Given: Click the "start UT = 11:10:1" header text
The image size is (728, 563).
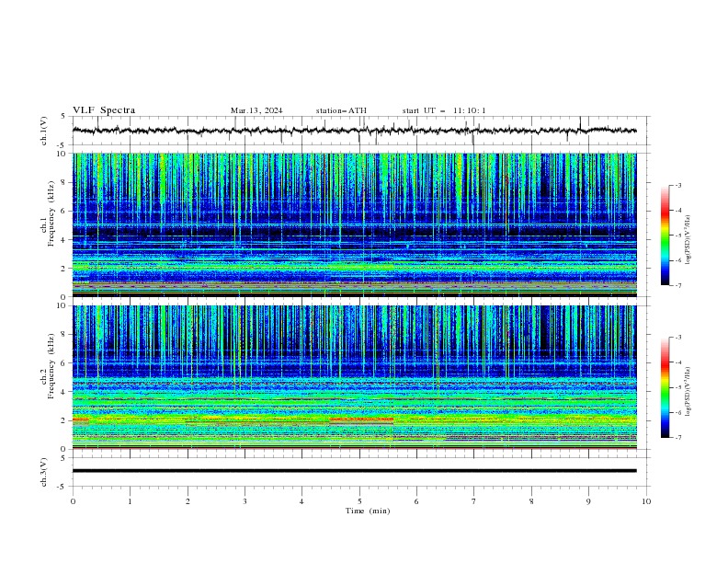Looking at the screenshot, I should [444, 110].
